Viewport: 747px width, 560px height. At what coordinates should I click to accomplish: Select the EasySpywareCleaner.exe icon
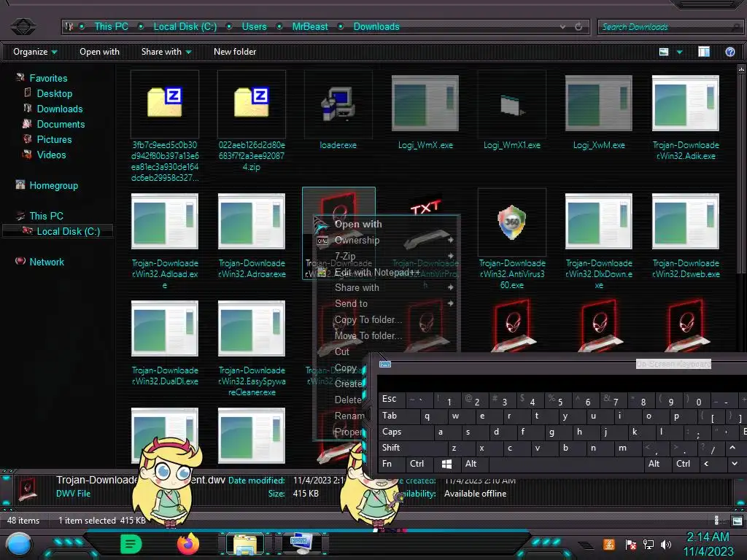252,328
